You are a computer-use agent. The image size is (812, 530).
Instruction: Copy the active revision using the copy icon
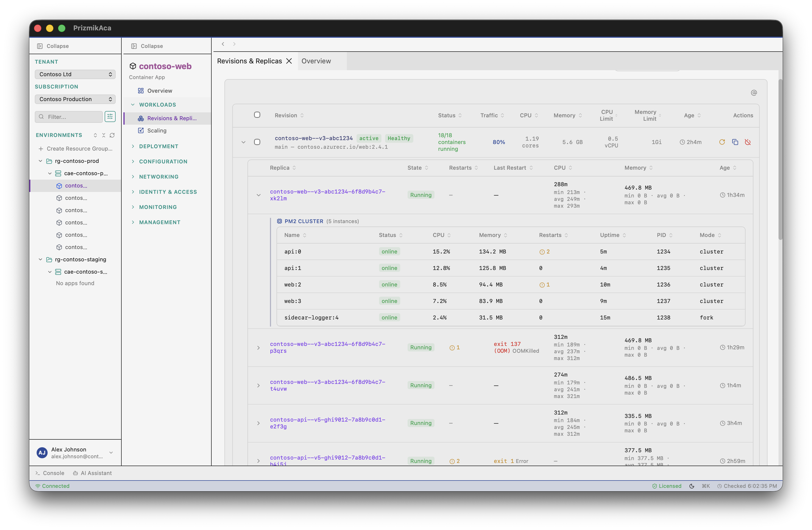(x=735, y=142)
